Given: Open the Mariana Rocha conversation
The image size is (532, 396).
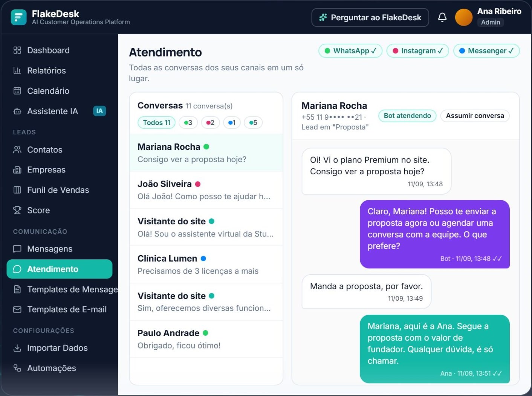Looking at the screenshot, I should coord(206,153).
